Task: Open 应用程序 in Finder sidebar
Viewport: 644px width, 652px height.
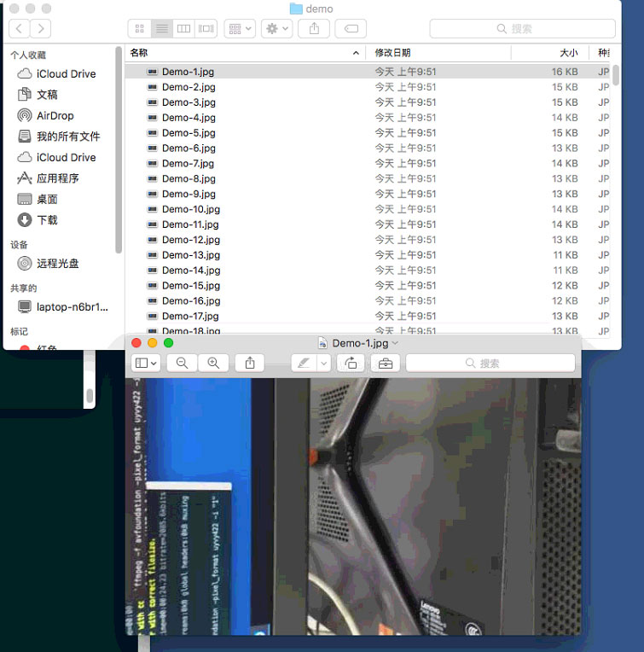Action: point(49,178)
